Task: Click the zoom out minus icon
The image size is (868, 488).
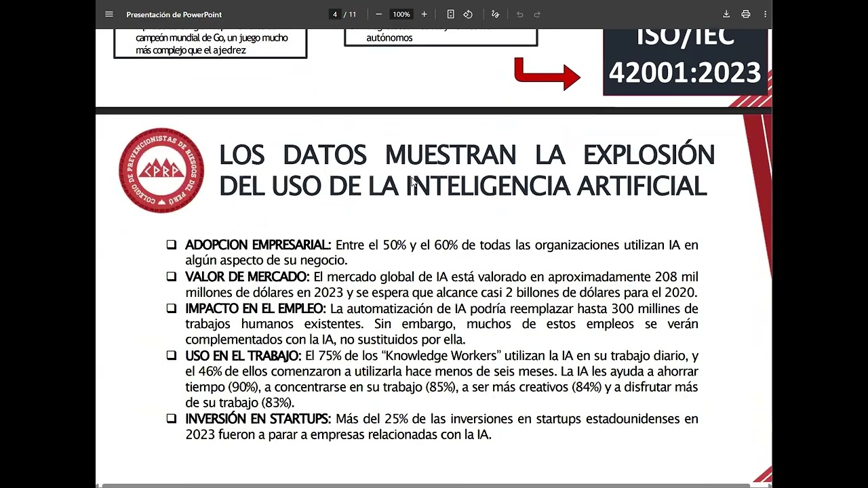Action: (x=378, y=14)
